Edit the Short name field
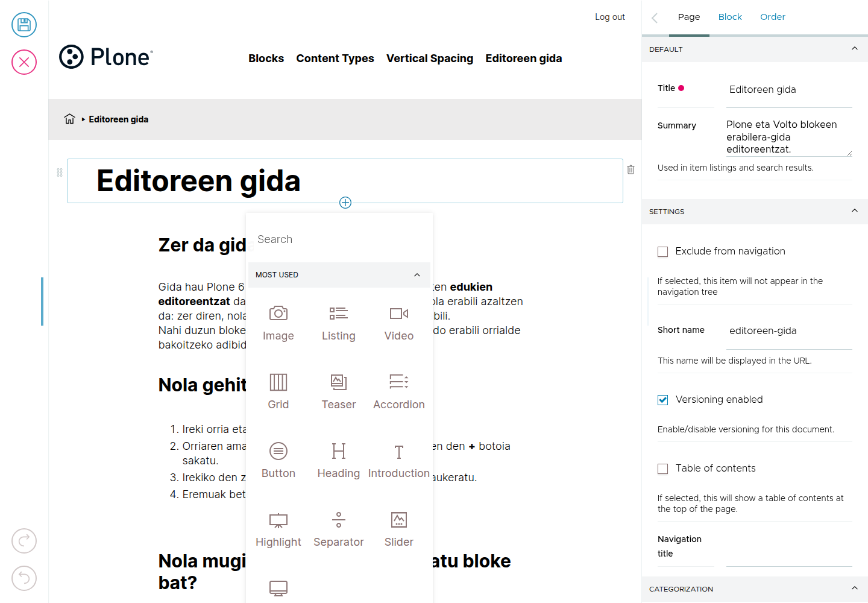 [x=789, y=331]
